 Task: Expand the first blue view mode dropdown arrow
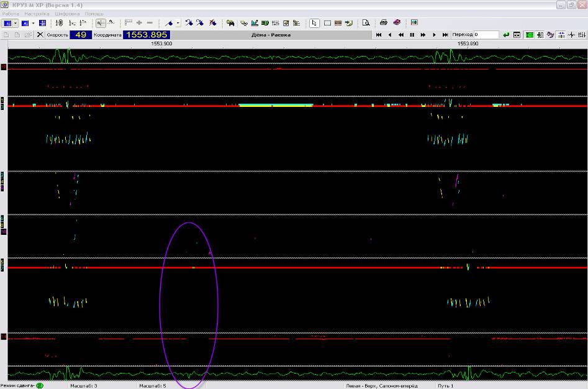(x=17, y=23)
